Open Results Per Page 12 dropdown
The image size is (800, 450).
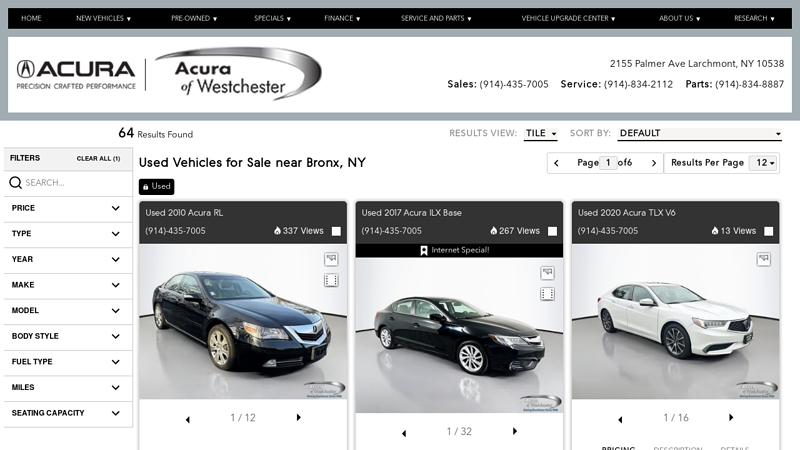763,163
